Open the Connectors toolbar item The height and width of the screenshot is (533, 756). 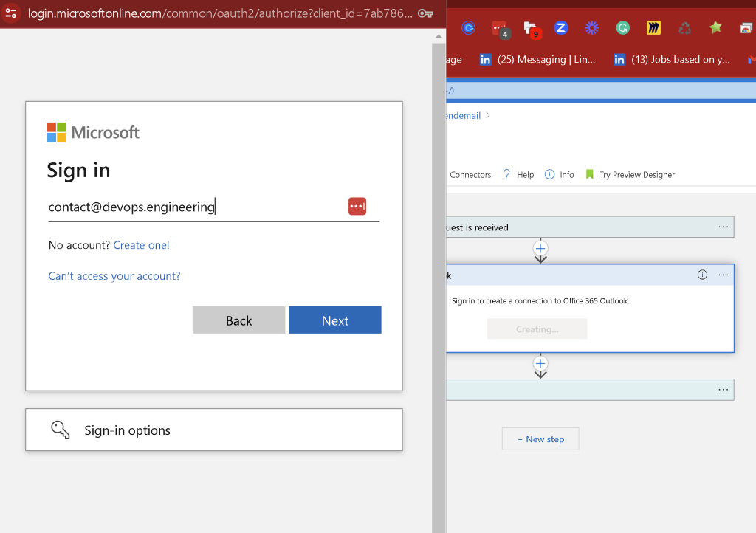tap(470, 174)
